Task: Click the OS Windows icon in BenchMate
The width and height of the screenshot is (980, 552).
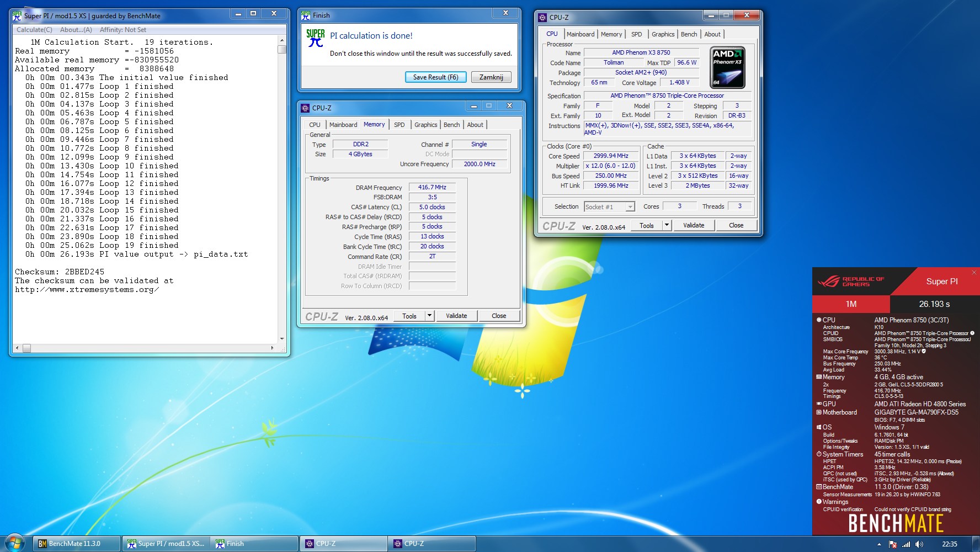Action: coord(819,427)
